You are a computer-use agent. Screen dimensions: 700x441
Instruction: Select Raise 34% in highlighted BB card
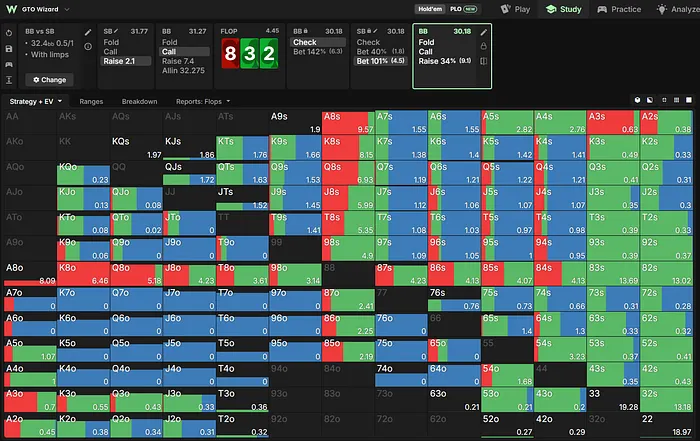[445, 61]
